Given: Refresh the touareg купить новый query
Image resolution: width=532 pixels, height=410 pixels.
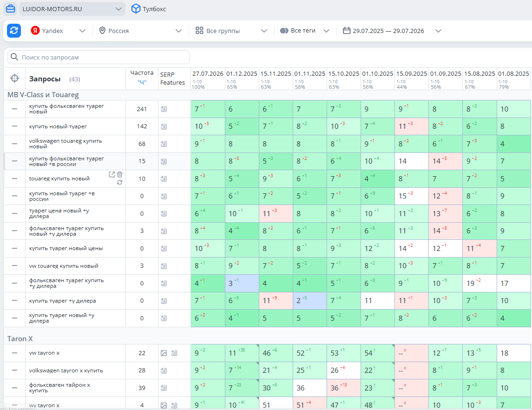Looking at the screenshot, I should point(120,182).
